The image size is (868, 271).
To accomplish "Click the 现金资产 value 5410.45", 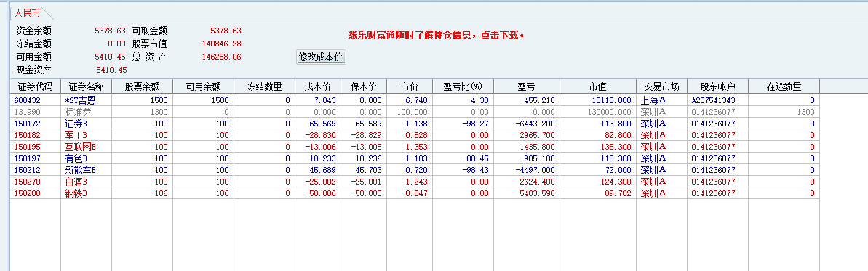I will coord(112,70).
